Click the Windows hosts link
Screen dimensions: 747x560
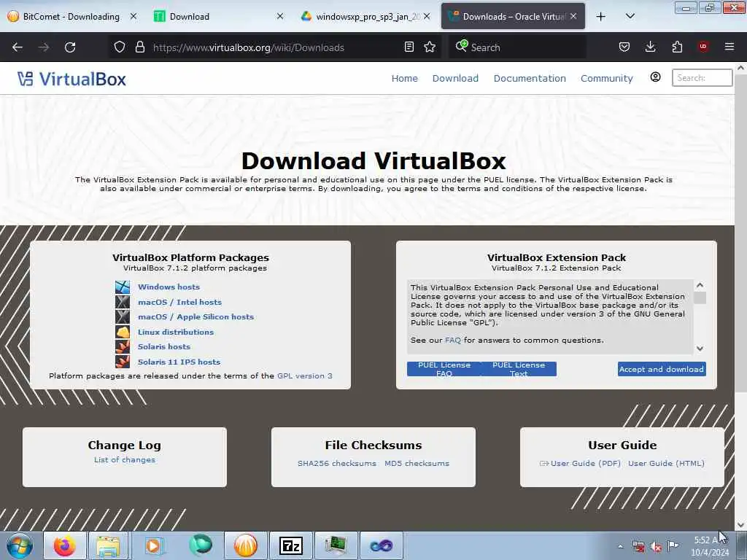click(169, 287)
